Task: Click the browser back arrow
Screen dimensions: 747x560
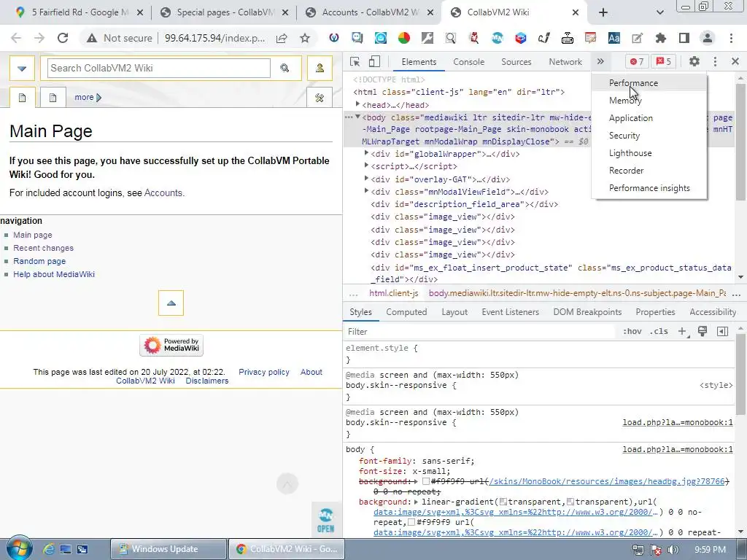Action: click(16, 38)
